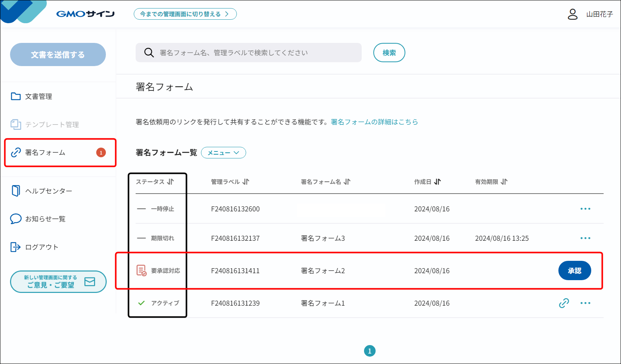Sort by 署名フォーム名 column arrows
Viewport: 621px width, 364px height.
347,182
